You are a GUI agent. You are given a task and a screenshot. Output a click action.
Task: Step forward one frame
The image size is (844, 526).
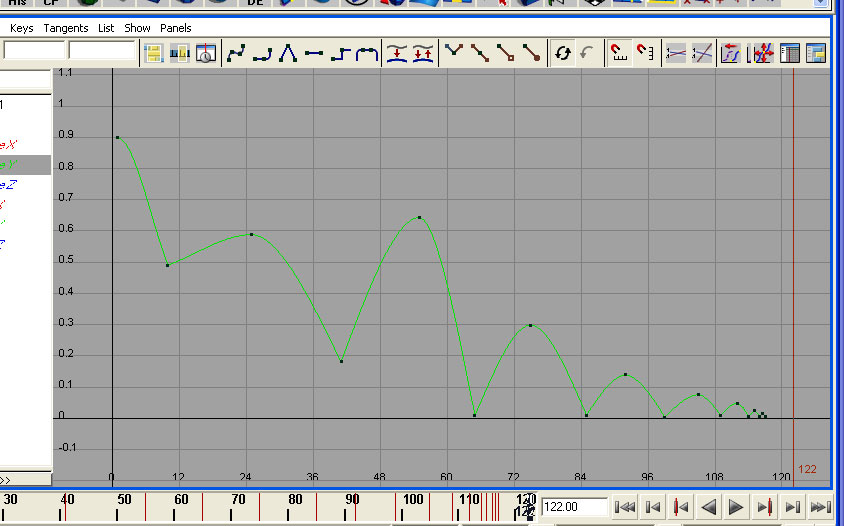(792, 507)
